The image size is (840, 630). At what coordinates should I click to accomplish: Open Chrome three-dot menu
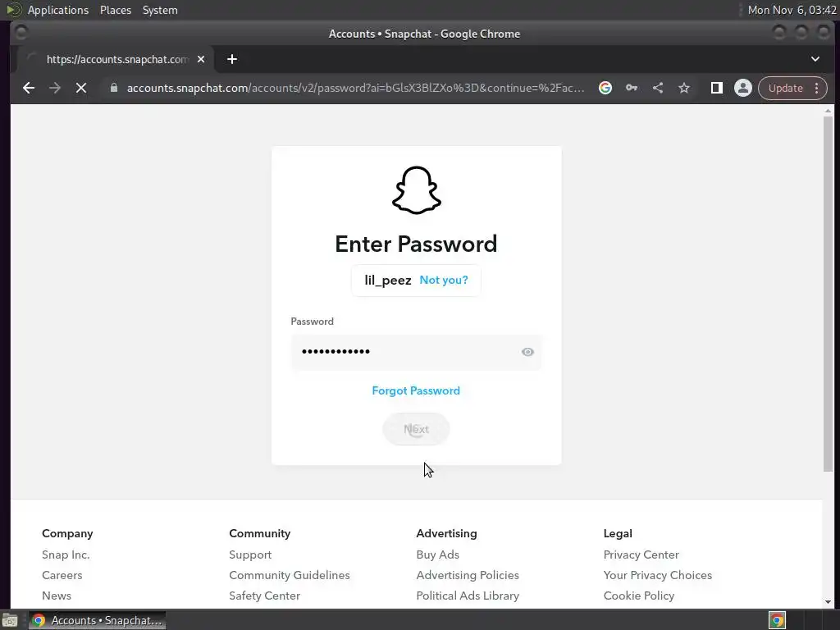point(817,88)
